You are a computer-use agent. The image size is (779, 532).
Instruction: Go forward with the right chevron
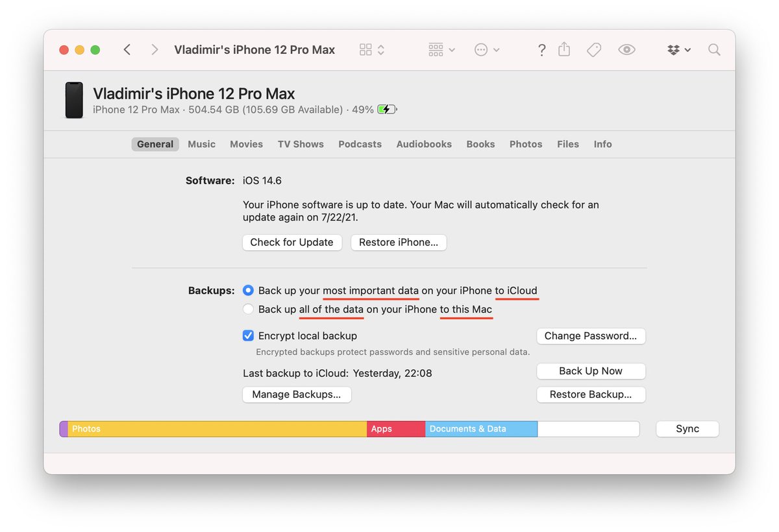(155, 50)
